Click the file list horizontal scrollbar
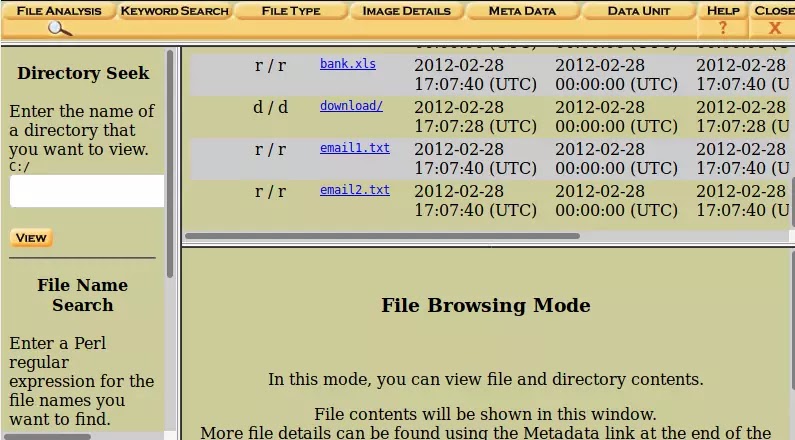Screen dimensions: 795x440 click(382, 236)
